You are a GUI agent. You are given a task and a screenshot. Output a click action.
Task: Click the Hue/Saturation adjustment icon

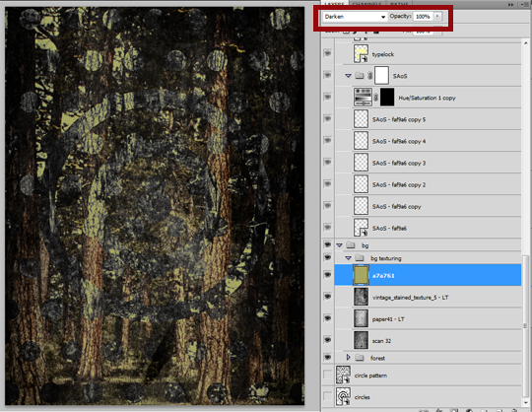[x=363, y=97]
